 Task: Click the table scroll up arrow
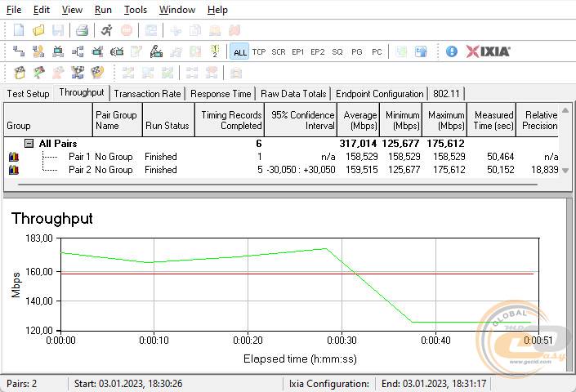tap(565, 110)
